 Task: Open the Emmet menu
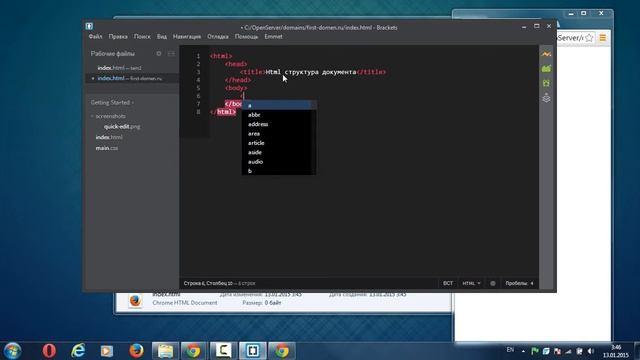tap(273, 37)
